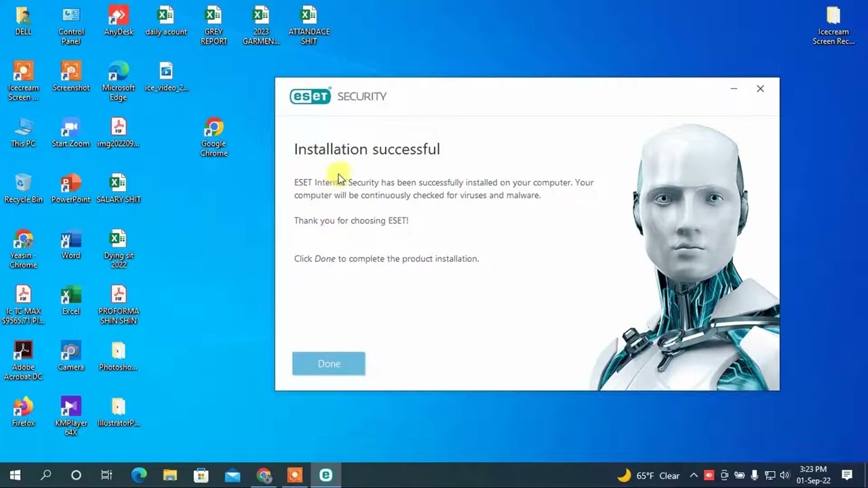Select the Dying sit 2022 Excel file
Viewport: 868px width, 488px height.
pyautogui.click(x=119, y=249)
